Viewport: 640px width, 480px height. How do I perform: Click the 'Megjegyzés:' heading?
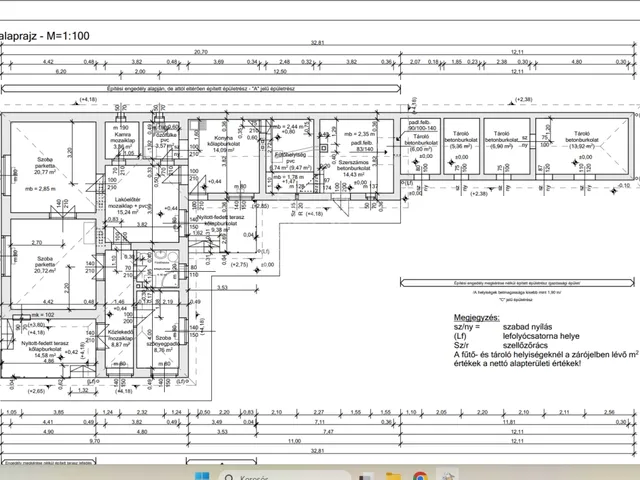[476, 318]
